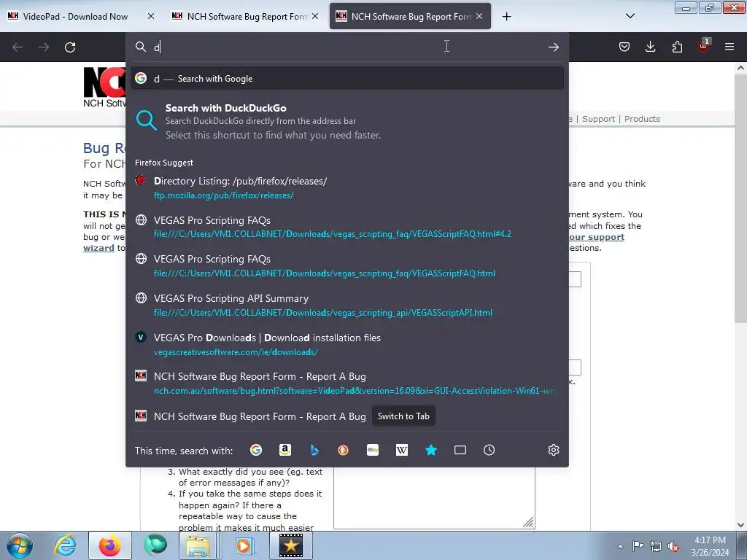This screenshot has width=747, height=560.
Task: Open the Support link on NCH page
Action: click(598, 119)
